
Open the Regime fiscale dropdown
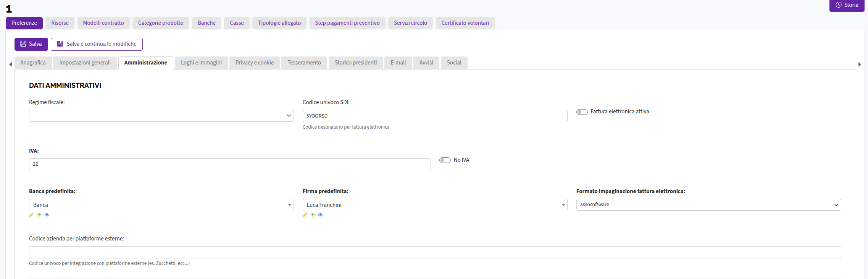pyautogui.click(x=161, y=116)
